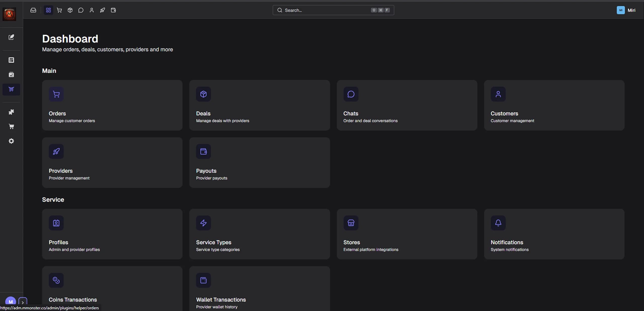644x311 pixels.
Task: Open the Notifications card under Service
Action: point(554,234)
